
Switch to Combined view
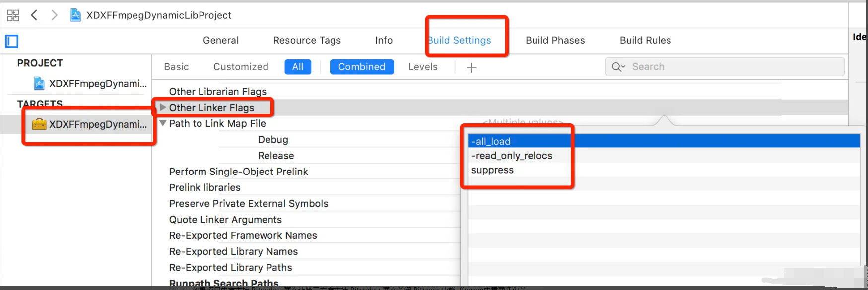(x=362, y=67)
